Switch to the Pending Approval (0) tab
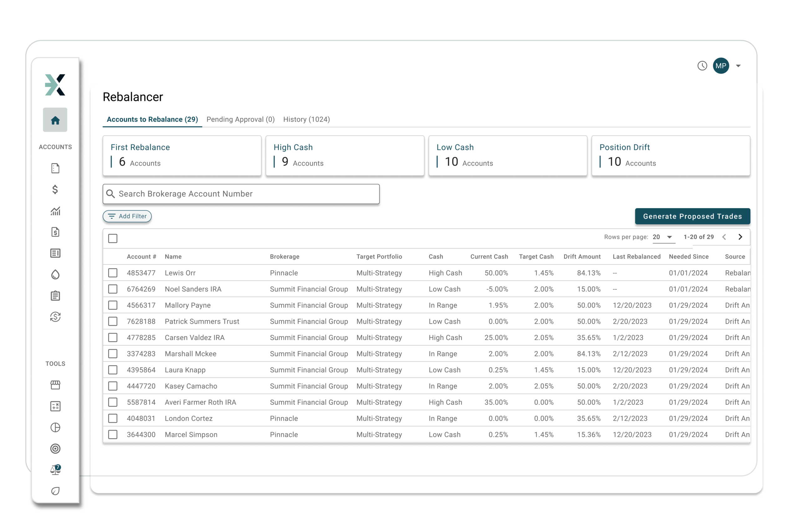801x532 pixels. (240, 119)
